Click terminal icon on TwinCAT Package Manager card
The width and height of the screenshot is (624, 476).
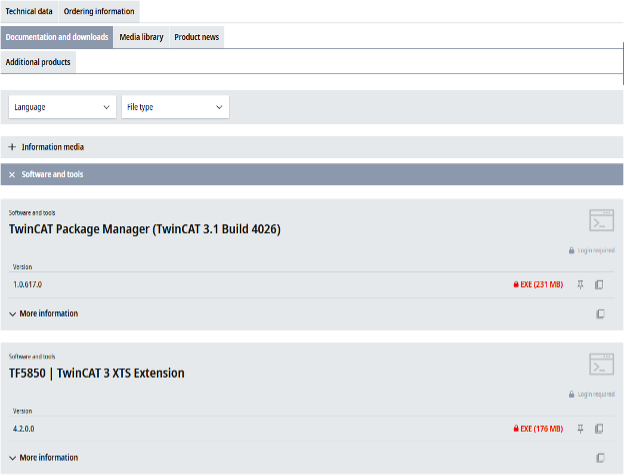pos(601,220)
